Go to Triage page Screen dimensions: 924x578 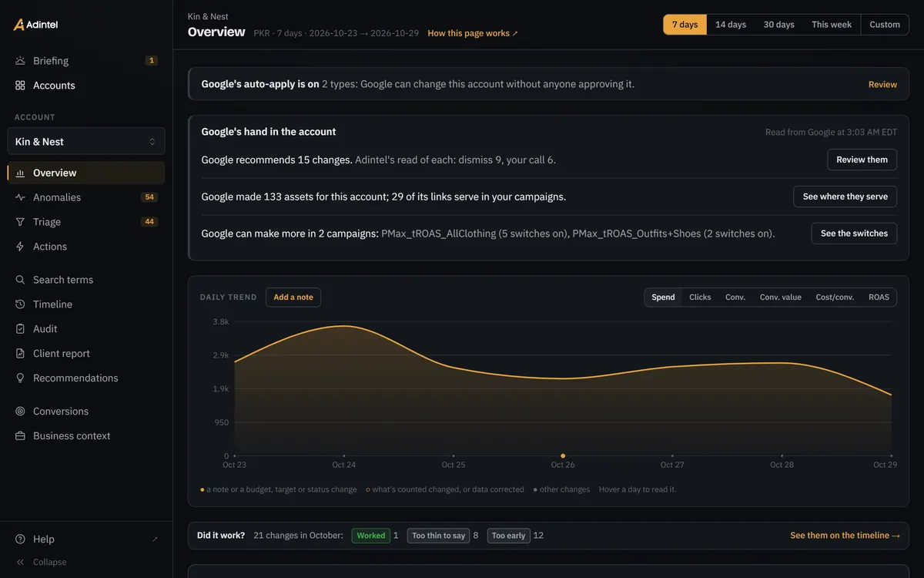tap(86, 222)
